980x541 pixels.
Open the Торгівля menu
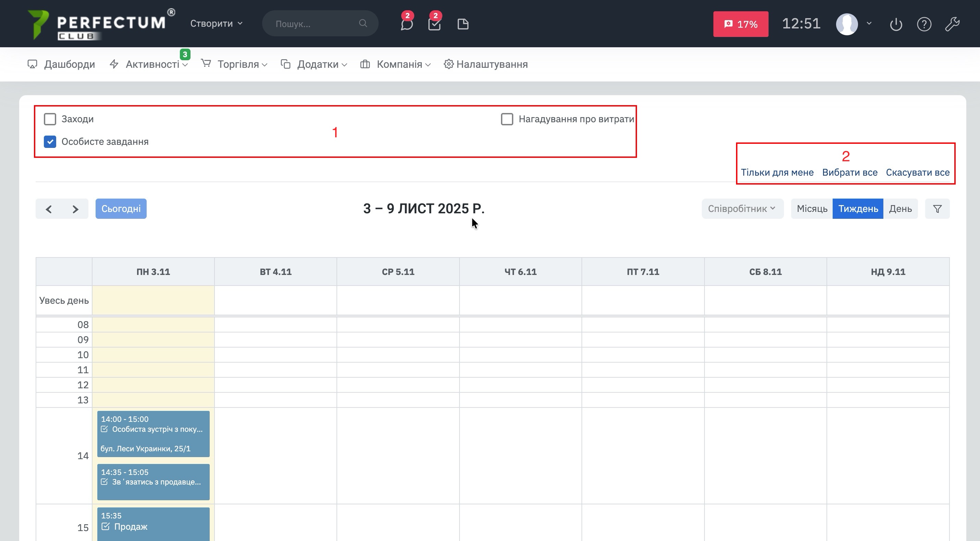[238, 64]
